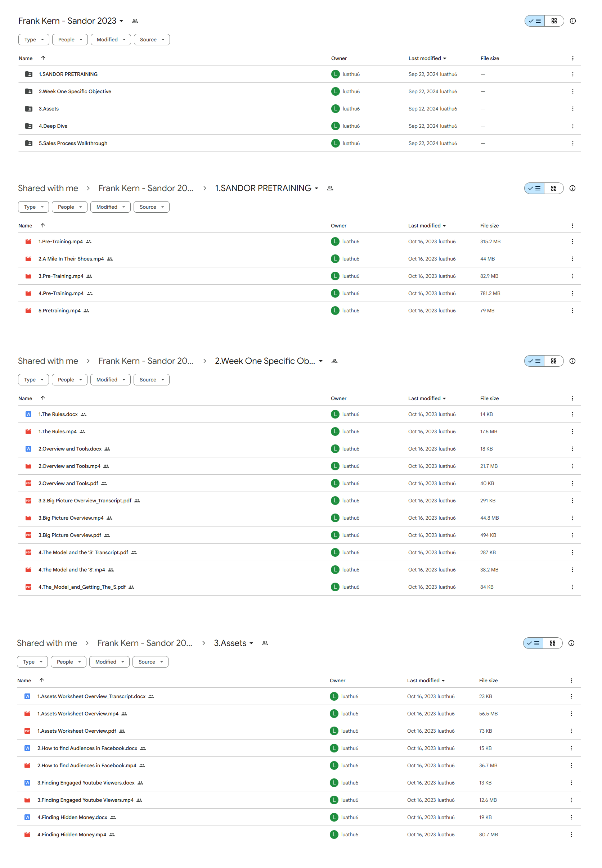Click Owner column header in 1.SANDOR PRETRAINING listing
The height and width of the screenshot is (868, 602).
click(338, 226)
